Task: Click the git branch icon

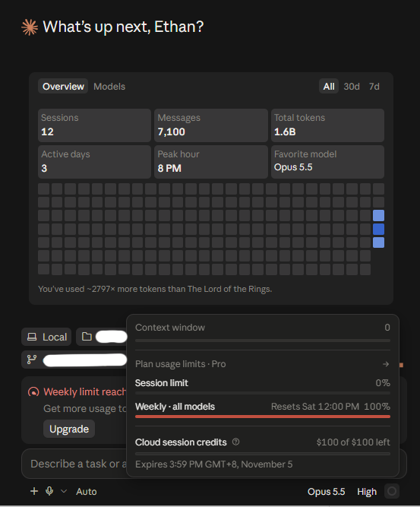Action: pos(32,360)
